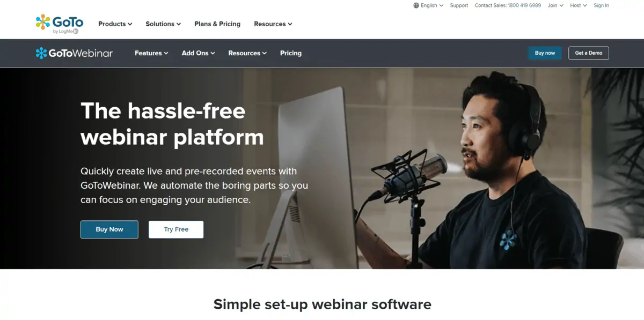Expand the Solutions menu
Image resolution: width=644 pixels, height=320 pixels.
(x=163, y=24)
